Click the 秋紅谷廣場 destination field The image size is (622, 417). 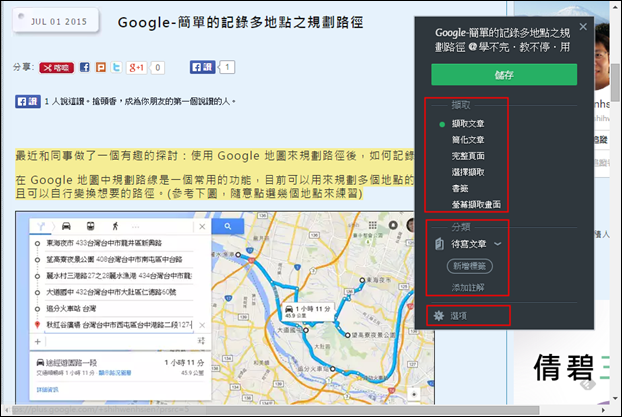pos(119,325)
